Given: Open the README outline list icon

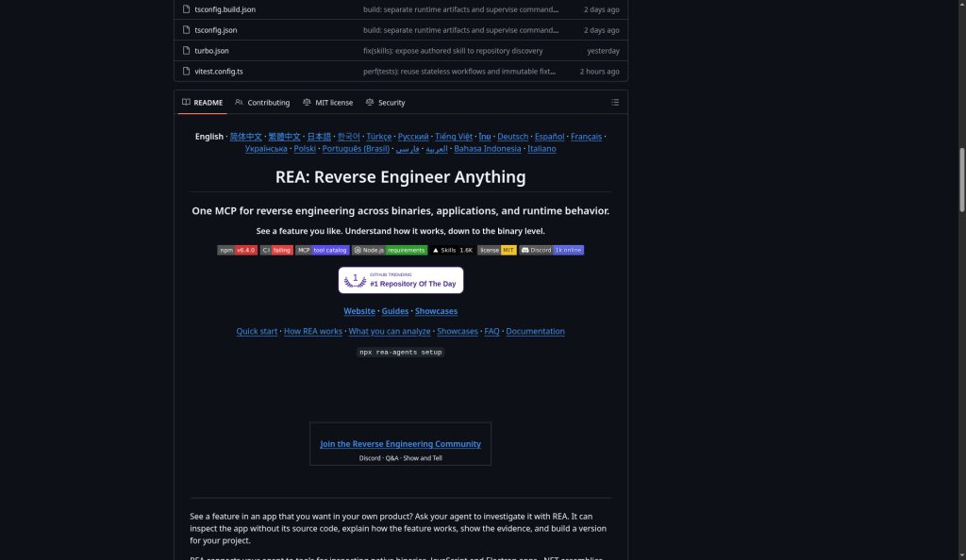Looking at the screenshot, I should (x=615, y=102).
